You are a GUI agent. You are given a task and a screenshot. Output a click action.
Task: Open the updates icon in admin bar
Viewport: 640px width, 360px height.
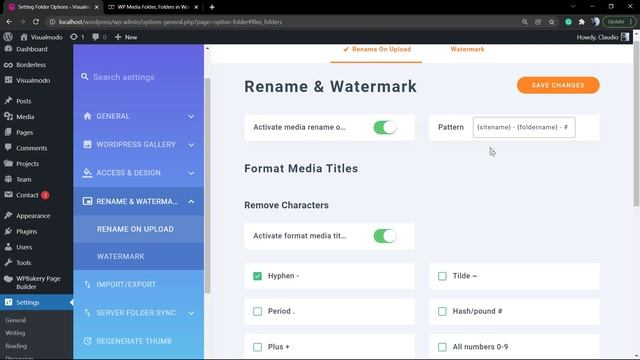tap(73, 37)
